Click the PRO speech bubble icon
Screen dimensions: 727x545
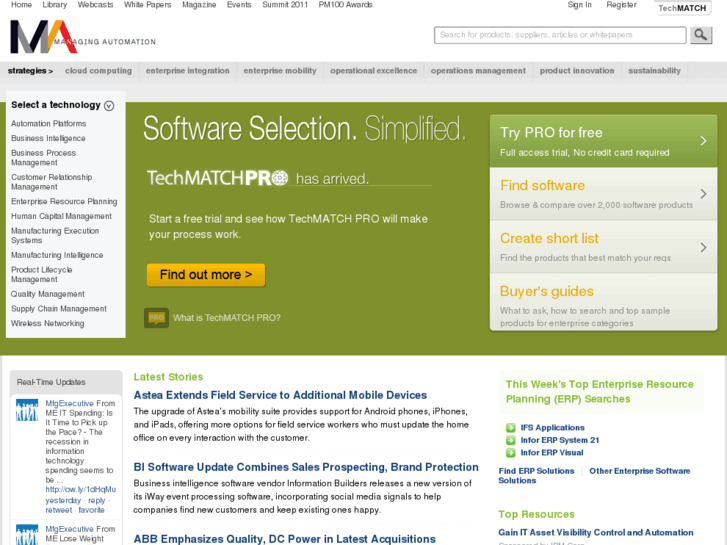pyautogui.click(x=156, y=318)
